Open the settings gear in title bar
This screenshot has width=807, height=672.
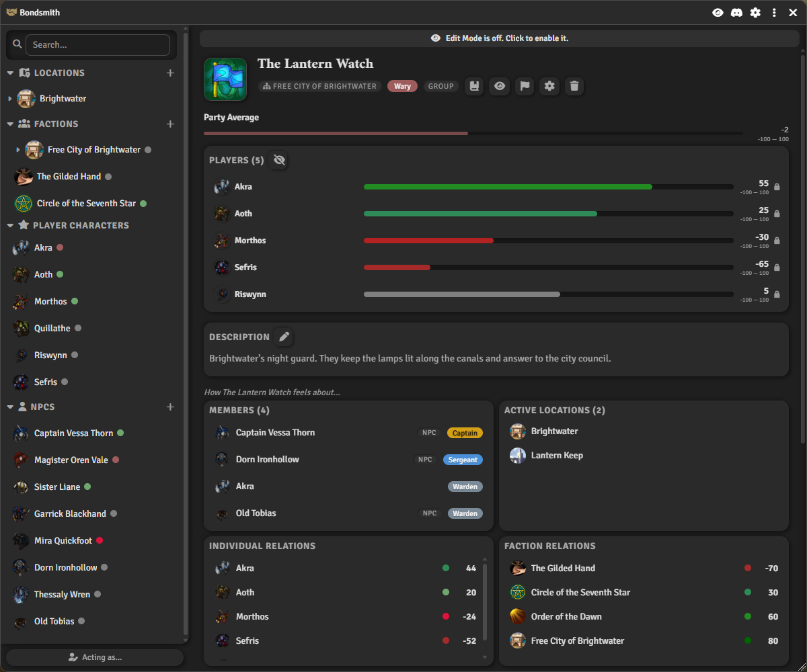[755, 13]
